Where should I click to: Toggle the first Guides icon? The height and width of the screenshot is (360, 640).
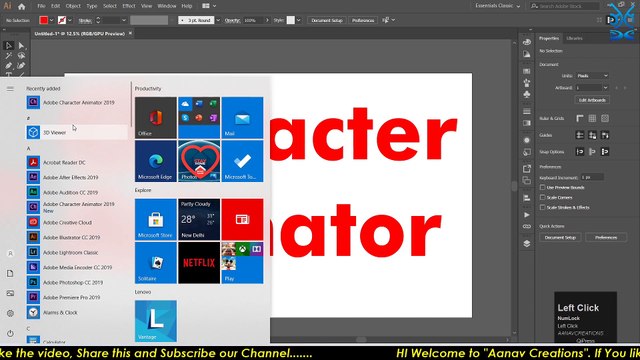point(580,135)
